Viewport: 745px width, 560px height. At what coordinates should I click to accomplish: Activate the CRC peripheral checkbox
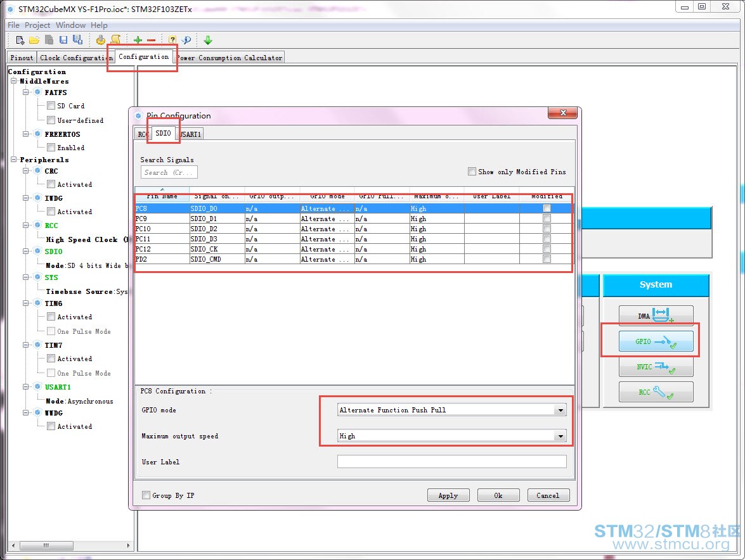(51, 184)
